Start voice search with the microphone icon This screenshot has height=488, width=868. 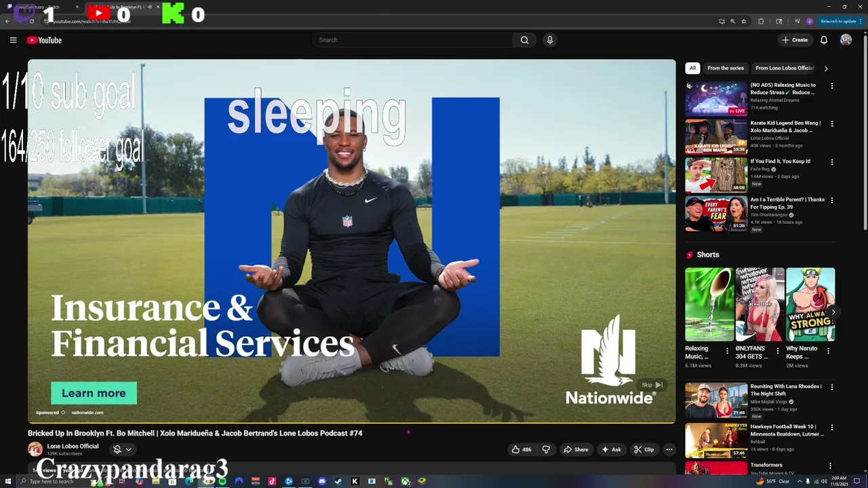tap(550, 40)
